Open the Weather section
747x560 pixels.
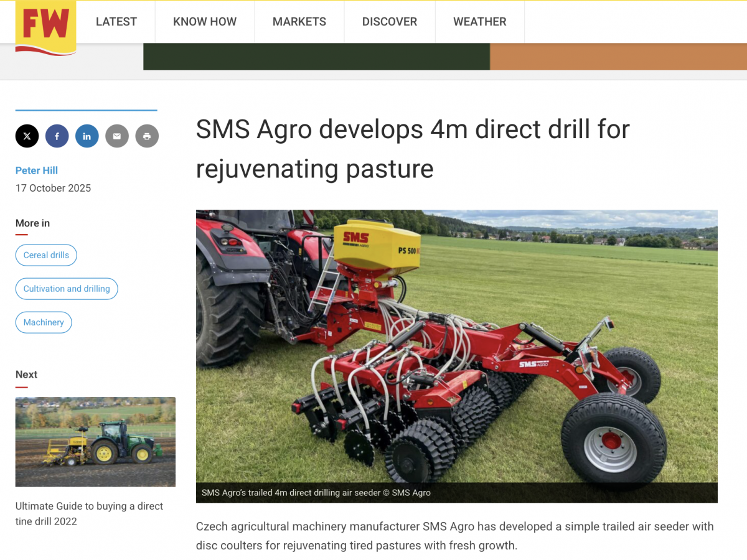coord(479,22)
